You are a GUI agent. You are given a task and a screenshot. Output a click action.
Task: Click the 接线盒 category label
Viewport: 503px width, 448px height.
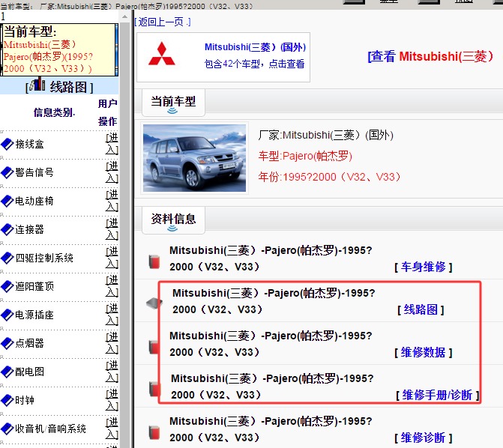(29, 145)
